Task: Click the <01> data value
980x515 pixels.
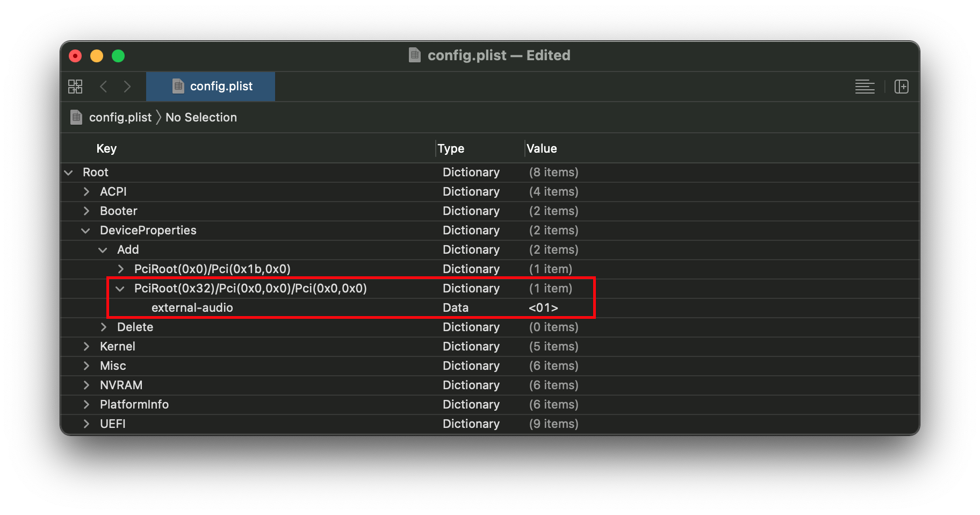Action: click(x=543, y=308)
